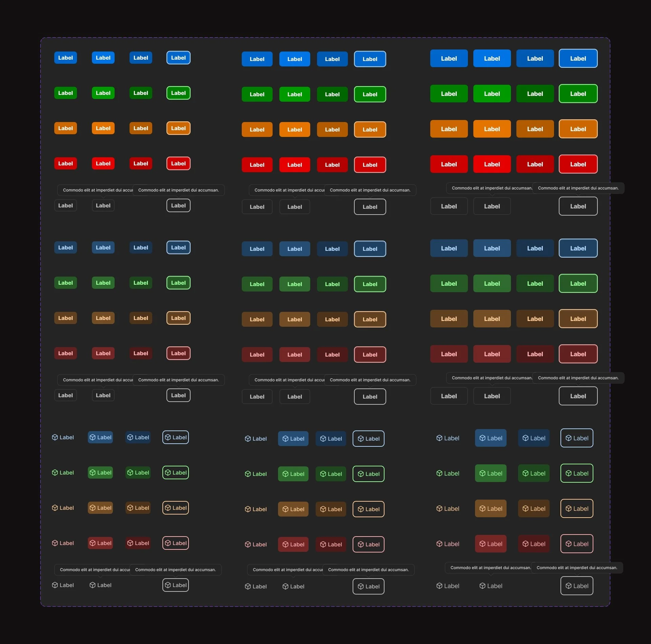Image resolution: width=651 pixels, height=644 pixels.
Task: Click cube icon in smallest green outlined icon button
Action: pos(168,472)
